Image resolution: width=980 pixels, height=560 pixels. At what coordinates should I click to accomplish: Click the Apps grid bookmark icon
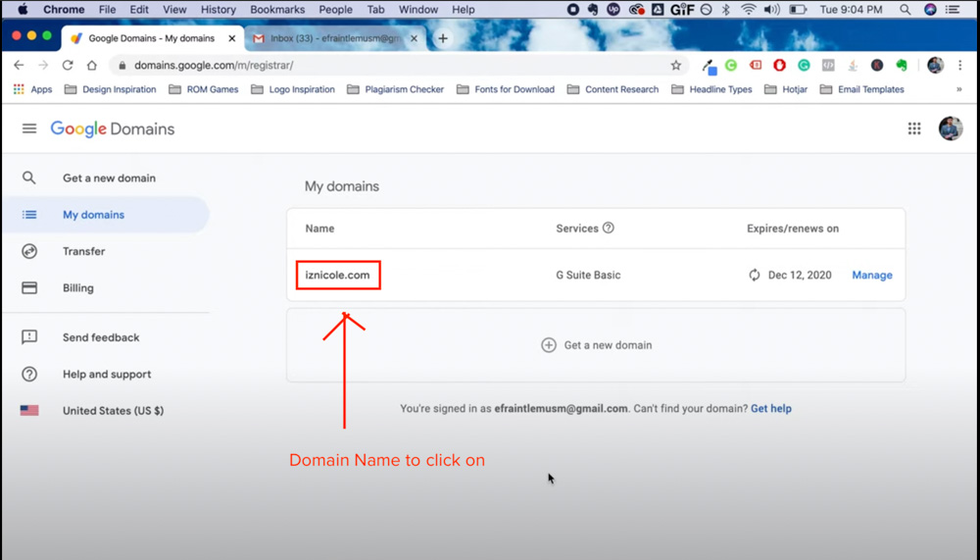(19, 89)
